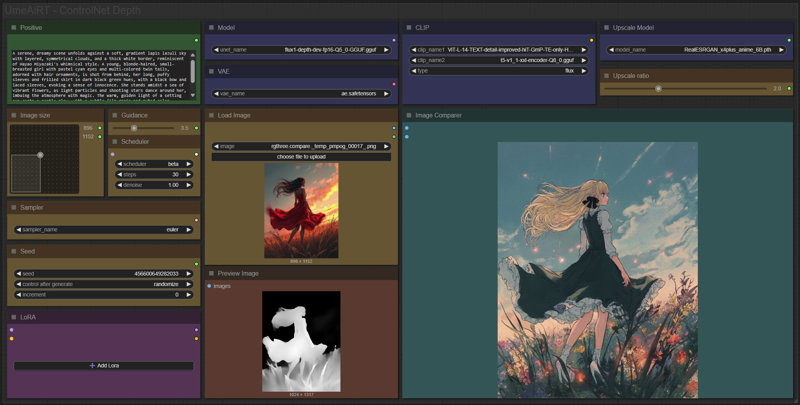Collapse the Image Comparer node title dot
The width and height of the screenshot is (800, 405).
click(x=409, y=115)
